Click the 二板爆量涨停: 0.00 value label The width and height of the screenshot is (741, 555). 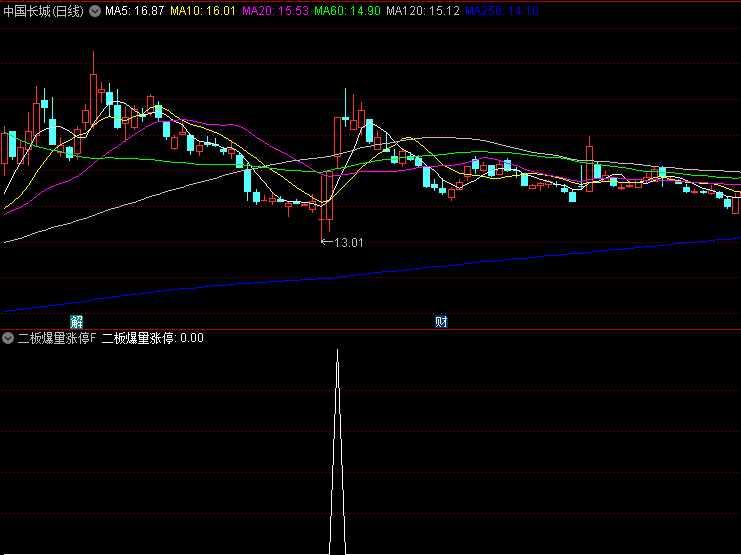(x=152, y=338)
